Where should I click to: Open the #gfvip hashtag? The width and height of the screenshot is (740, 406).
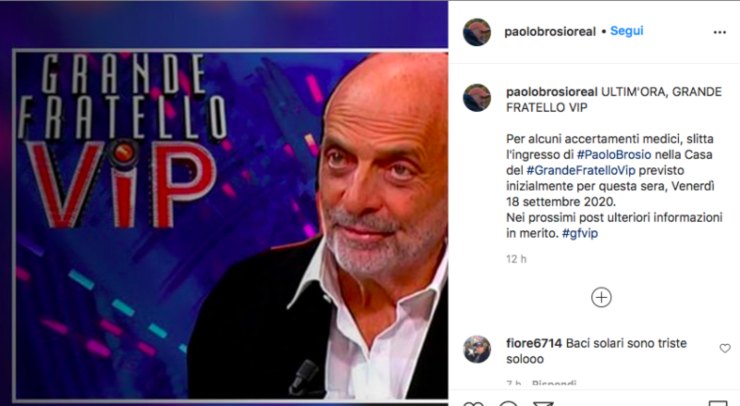(x=580, y=233)
